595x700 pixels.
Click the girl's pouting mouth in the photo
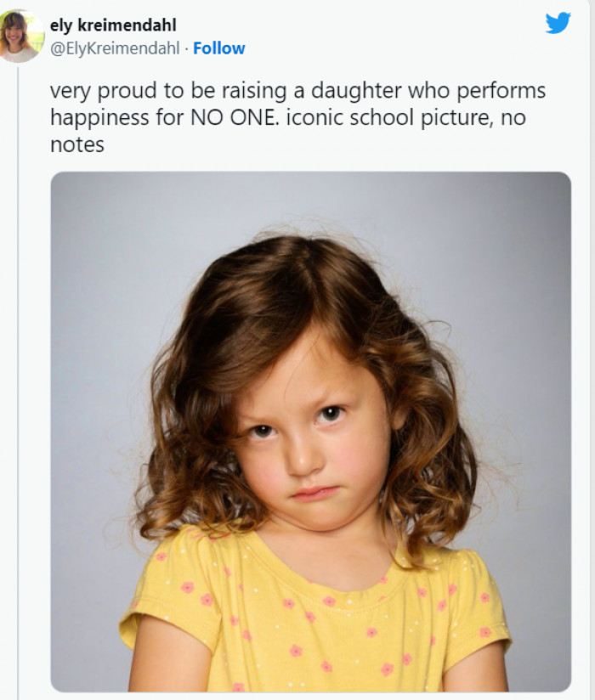[x=314, y=492]
